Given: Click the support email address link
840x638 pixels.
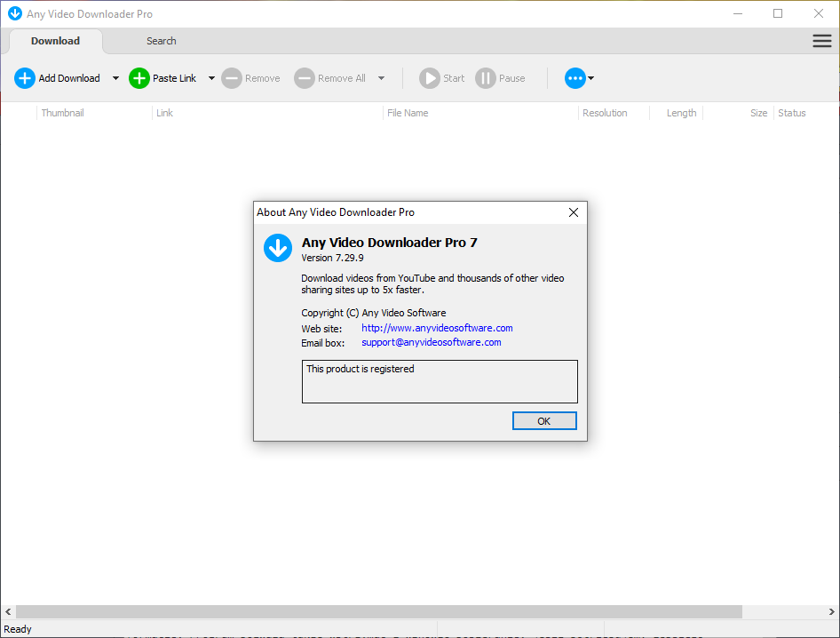Looking at the screenshot, I should pos(432,342).
